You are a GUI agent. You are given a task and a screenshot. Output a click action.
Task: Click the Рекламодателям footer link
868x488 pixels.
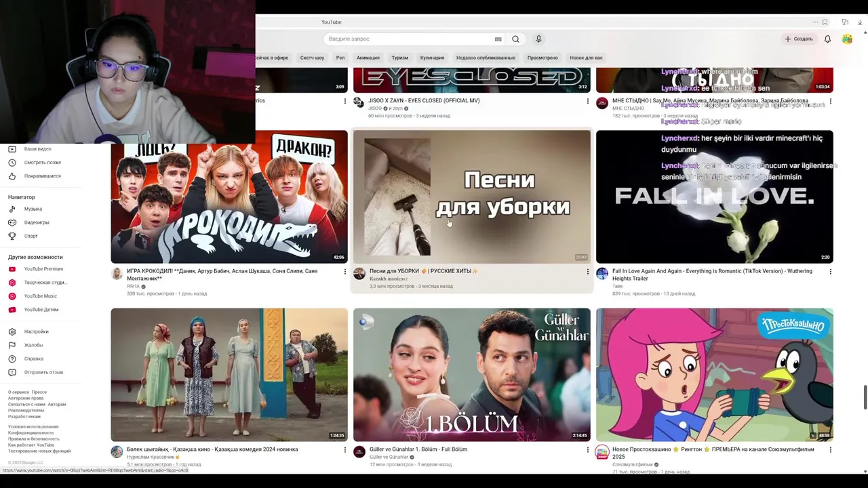coord(26,411)
